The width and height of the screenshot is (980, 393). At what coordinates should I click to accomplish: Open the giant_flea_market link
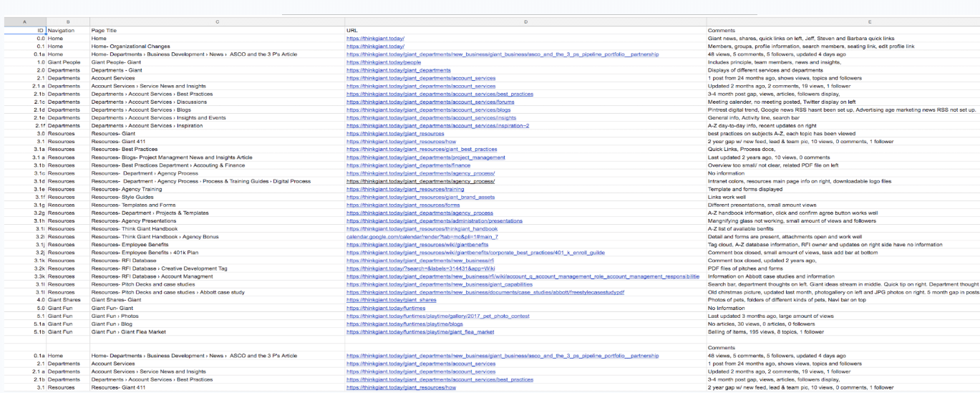coord(420,331)
